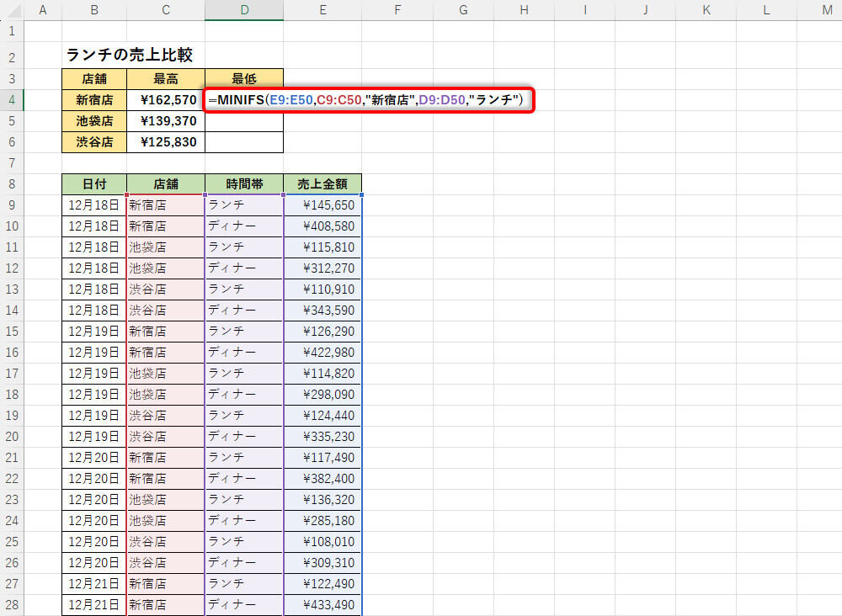Click the ¥162,570 cell for 新宿店

pos(166,100)
